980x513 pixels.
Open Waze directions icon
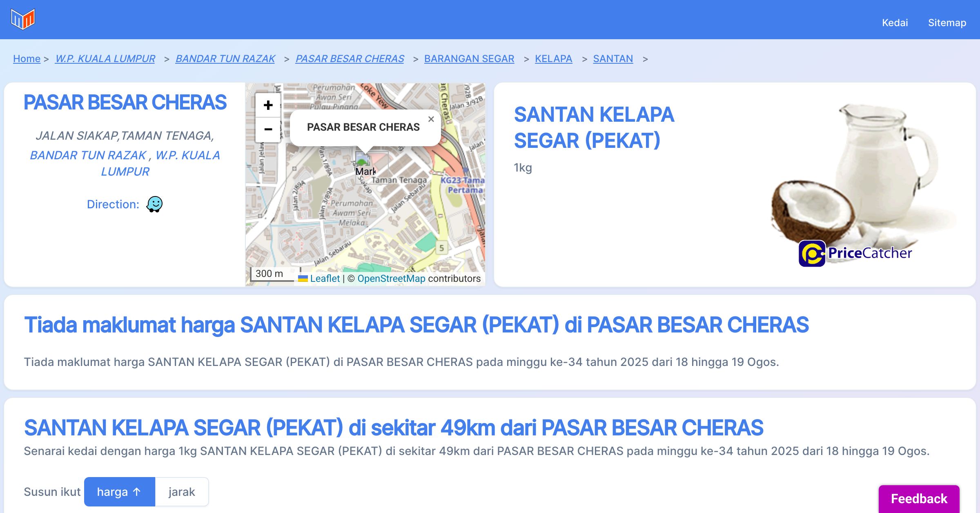pyautogui.click(x=154, y=204)
